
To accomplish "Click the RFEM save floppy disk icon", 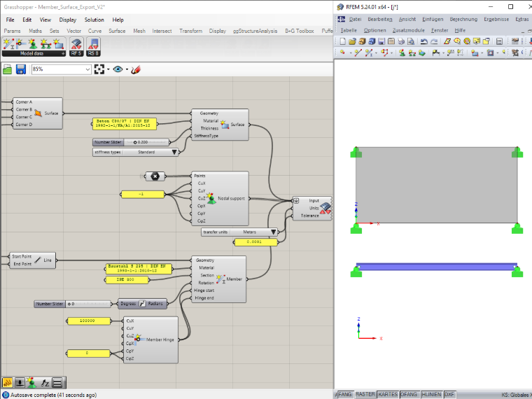I will pyautogui.click(x=381, y=41).
